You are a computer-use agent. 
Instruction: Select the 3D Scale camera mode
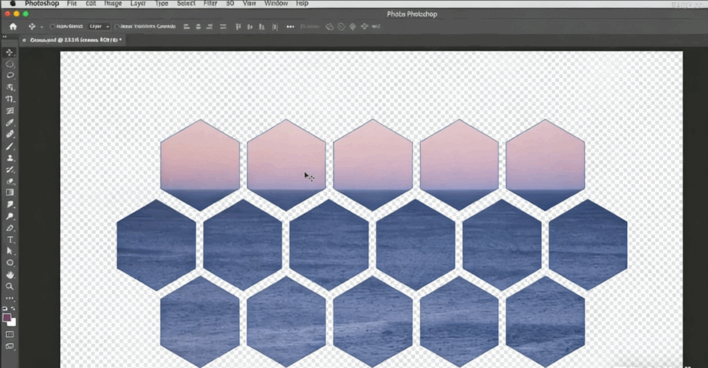click(376, 27)
